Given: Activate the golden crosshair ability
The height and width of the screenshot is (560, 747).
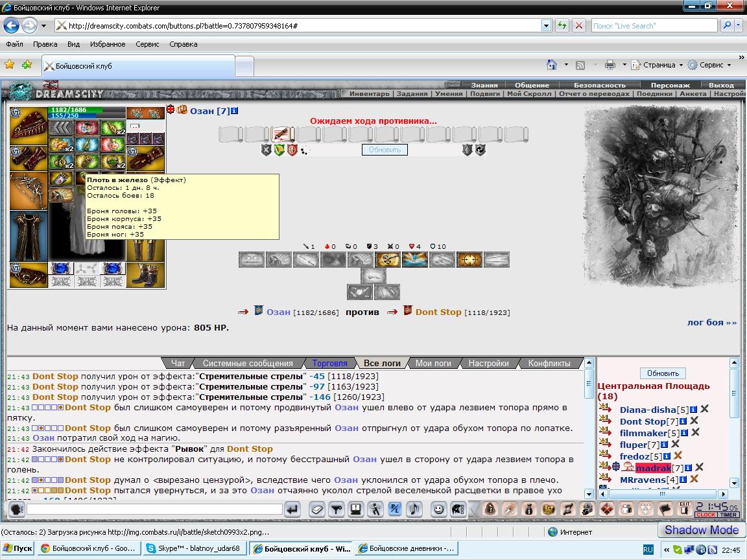Looking at the screenshot, I should pos(469,260).
